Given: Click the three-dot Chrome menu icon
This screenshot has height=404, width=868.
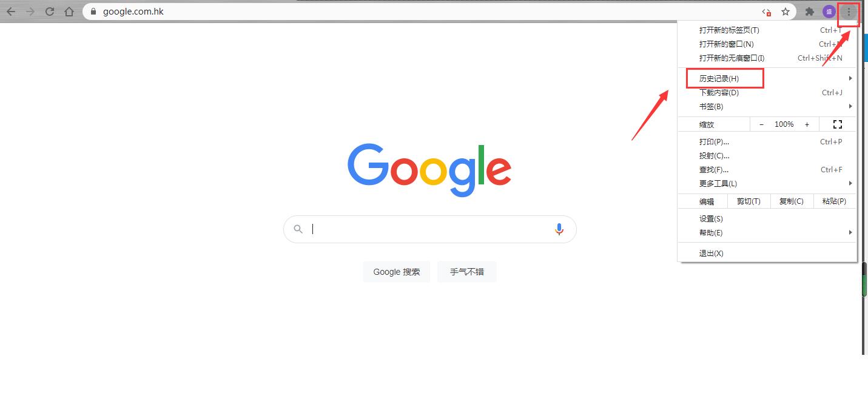Looking at the screenshot, I should [x=849, y=12].
